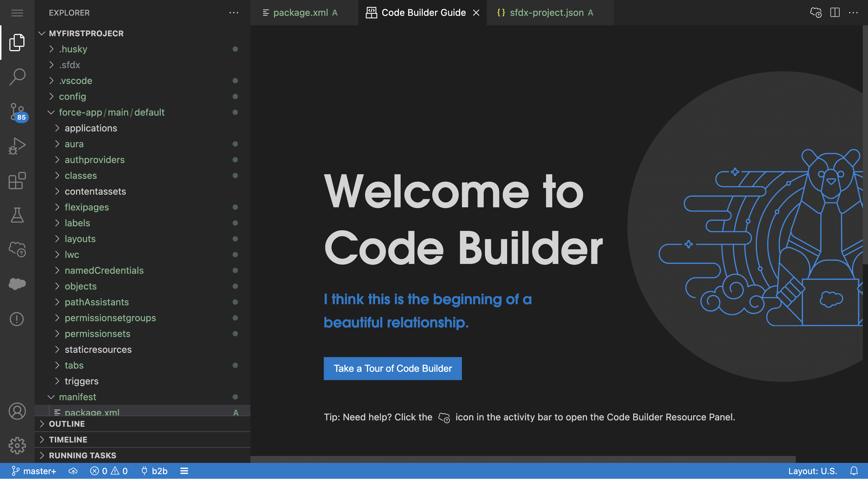
Task: Select the Run and Debug icon
Action: (17, 145)
